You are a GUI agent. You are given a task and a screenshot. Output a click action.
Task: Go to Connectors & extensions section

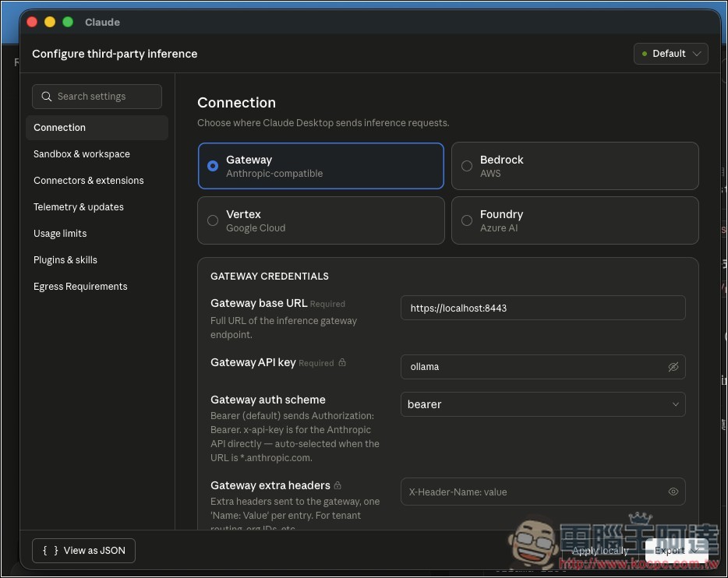(x=89, y=181)
